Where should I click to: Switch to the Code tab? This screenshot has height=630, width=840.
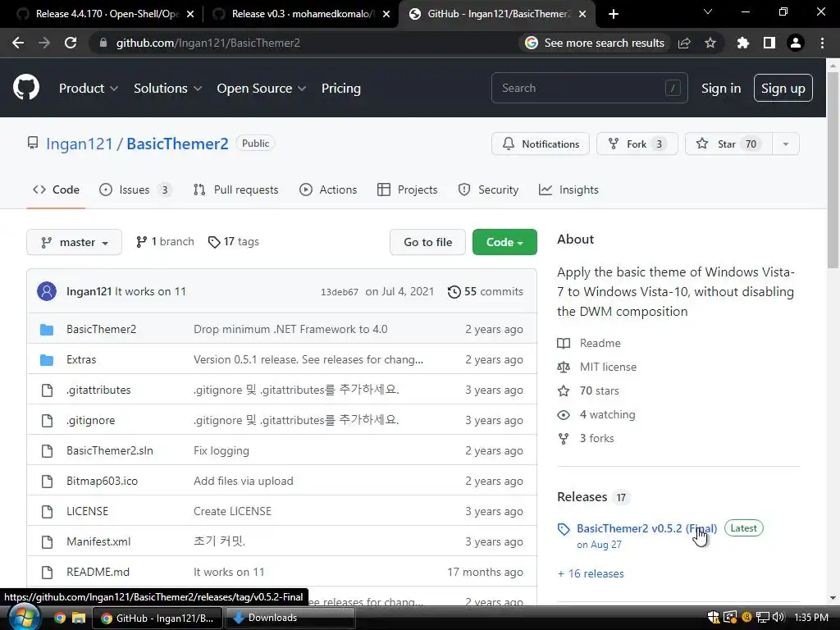(x=56, y=189)
